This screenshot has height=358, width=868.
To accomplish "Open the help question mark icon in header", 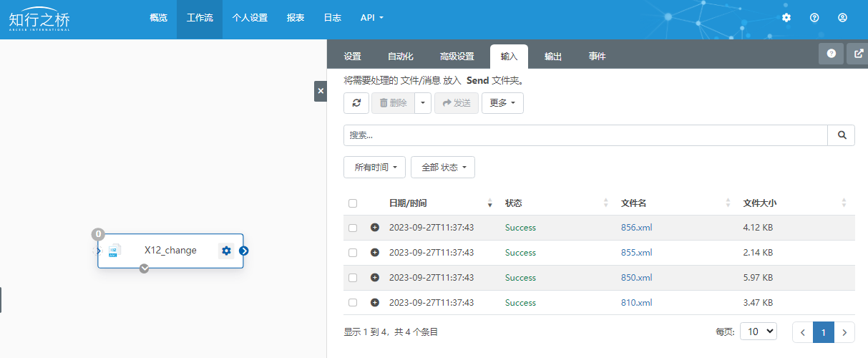I will 814,17.
